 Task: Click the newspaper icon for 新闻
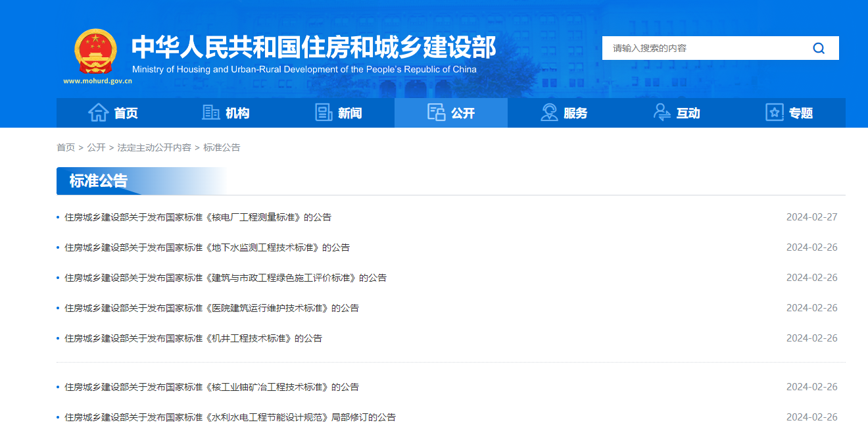pyautogui.click(x=324, y=113)
